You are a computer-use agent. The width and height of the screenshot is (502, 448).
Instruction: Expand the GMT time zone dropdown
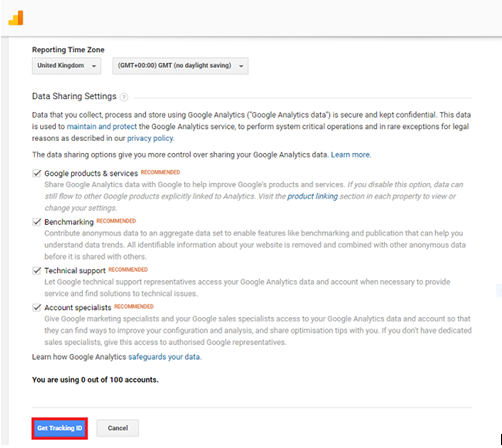tap(180, 66)
